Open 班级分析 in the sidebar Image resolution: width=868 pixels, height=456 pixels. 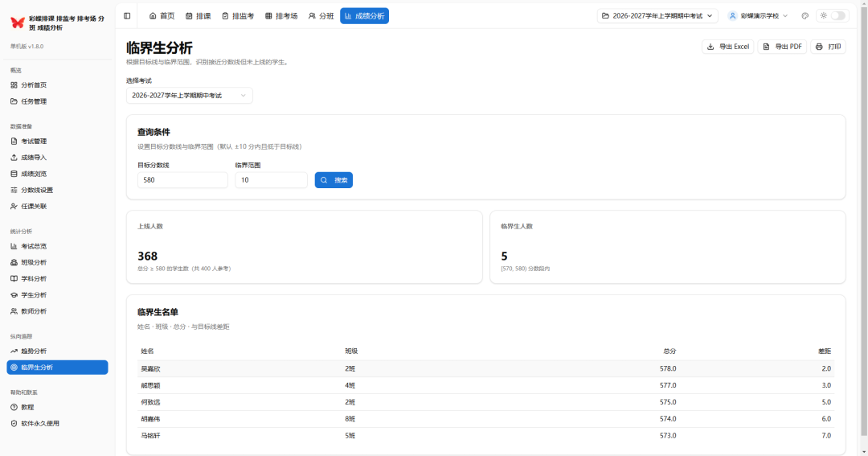click(x=58, y=263)
